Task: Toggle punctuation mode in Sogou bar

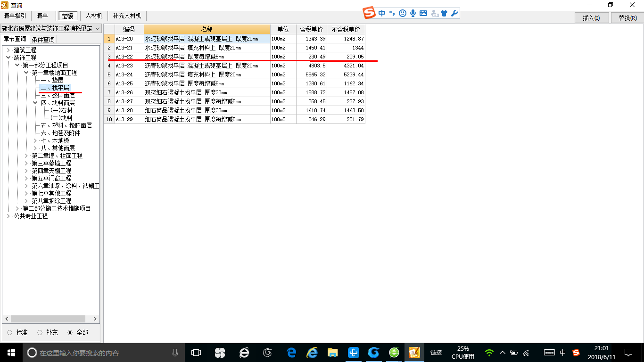Action: [392, 13]
